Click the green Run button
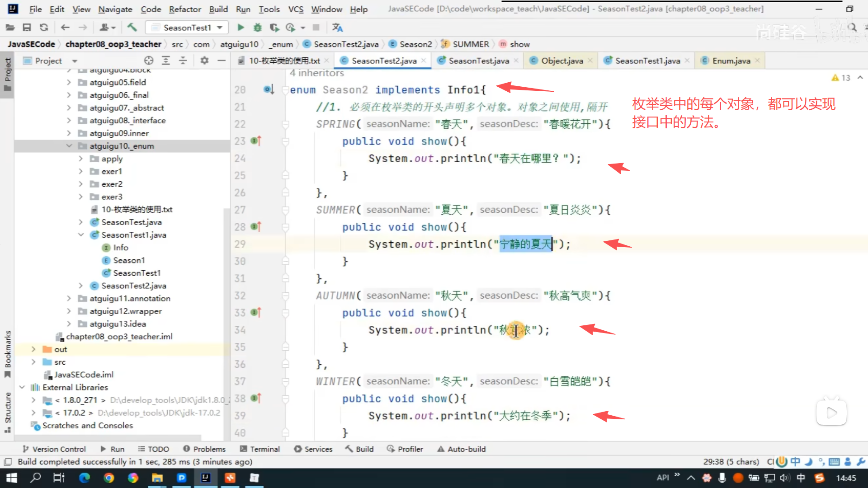The height and width of the screenshot is (488, 868). 241,28
